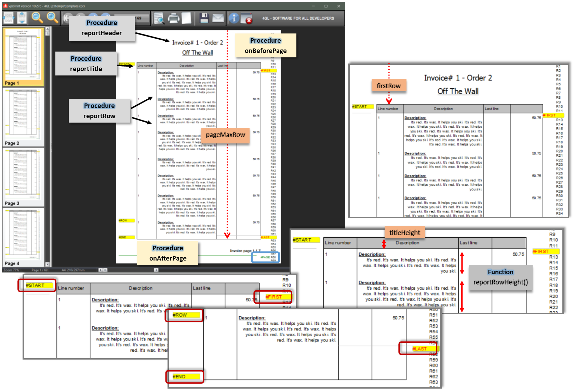Click the fit page height icon
Image resolution: width=574 pixels, height=392 pixels.
coord(22,18)
